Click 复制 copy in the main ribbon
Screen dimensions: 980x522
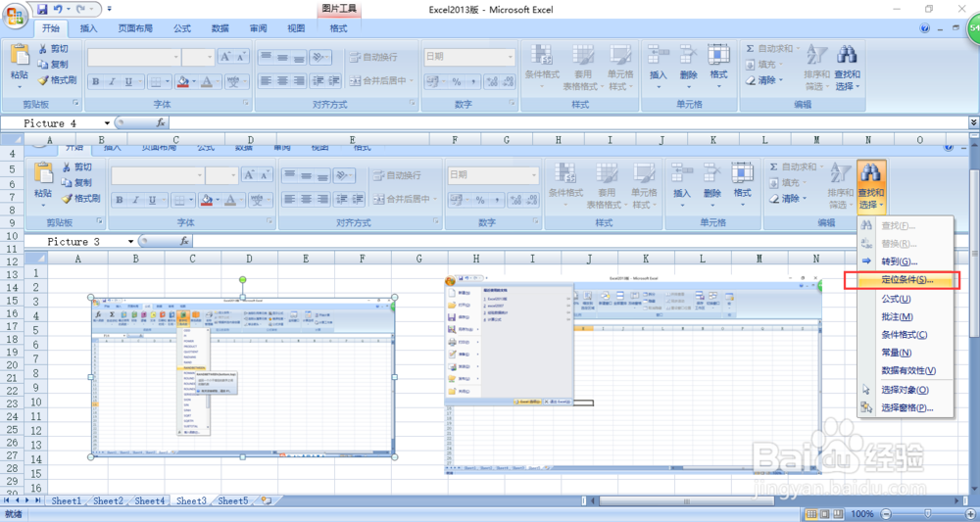tap(53, 65)
